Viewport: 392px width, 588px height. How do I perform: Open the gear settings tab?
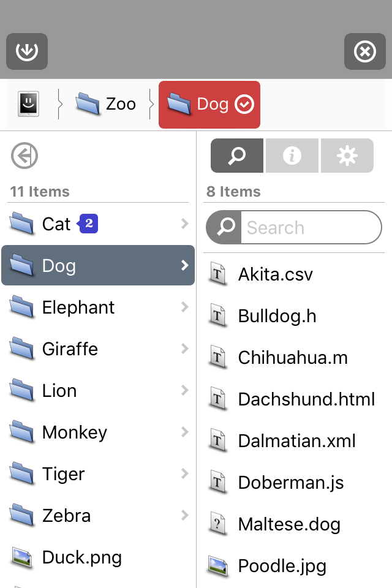pos(347,156)
